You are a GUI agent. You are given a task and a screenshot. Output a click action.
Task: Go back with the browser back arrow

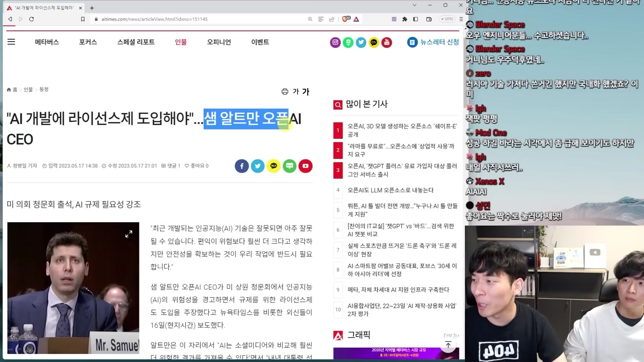[10, 19]
